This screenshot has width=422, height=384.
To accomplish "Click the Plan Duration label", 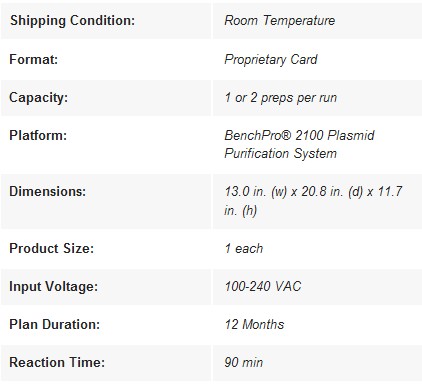I will [54, 324].
